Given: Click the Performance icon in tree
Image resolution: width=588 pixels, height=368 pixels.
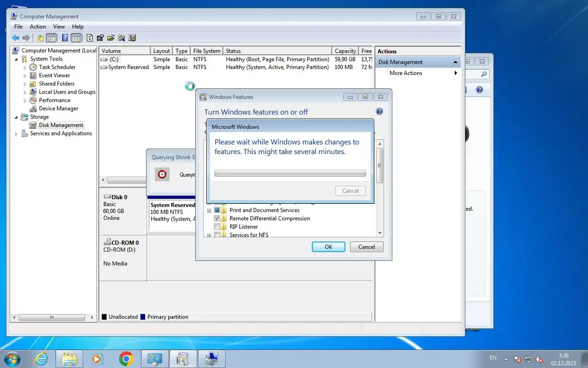Looking at the screenshot, I should click(x=33, y=100).
